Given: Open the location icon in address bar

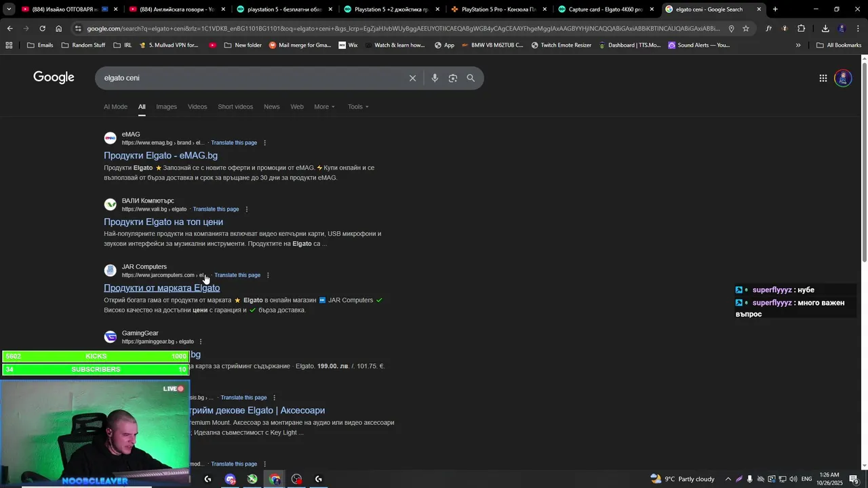Looking at the screenshot, I should (x=731, y=28).
